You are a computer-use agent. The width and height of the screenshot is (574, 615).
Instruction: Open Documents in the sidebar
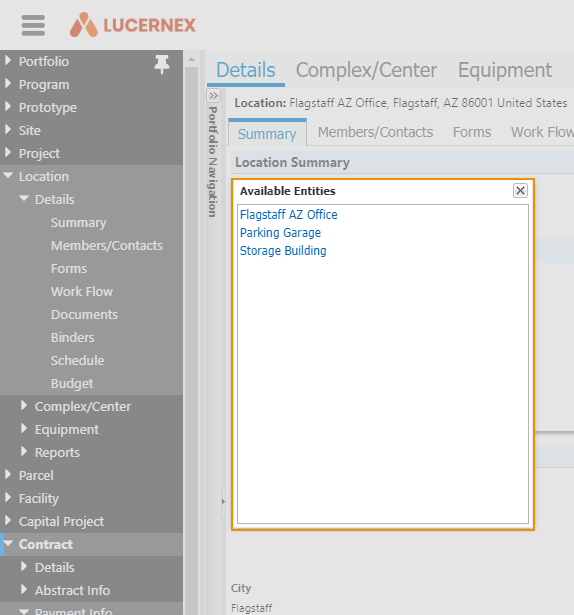pyautogui.click(x=84, y=315)
